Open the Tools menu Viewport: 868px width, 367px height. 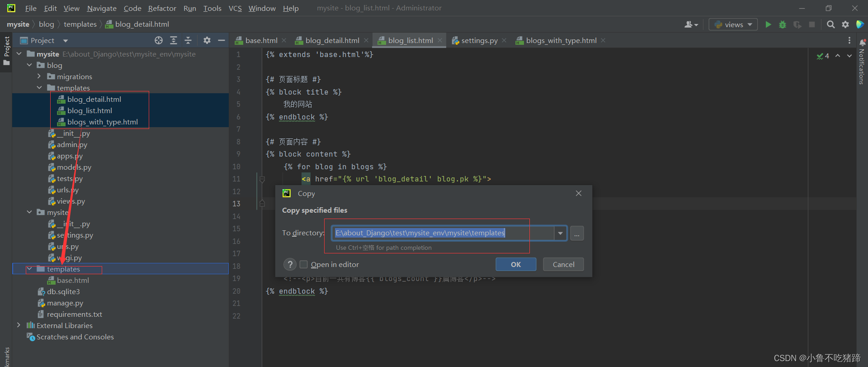tap(212, 8)
